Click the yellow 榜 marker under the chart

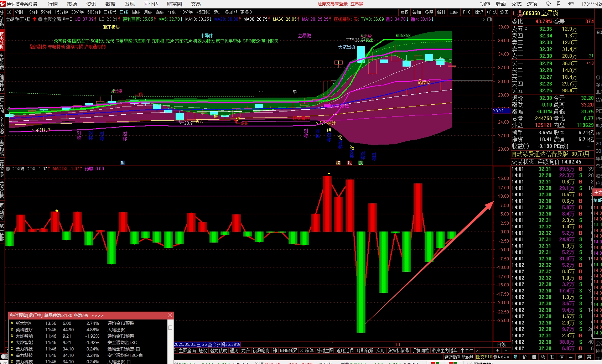[x=338, y=163]
